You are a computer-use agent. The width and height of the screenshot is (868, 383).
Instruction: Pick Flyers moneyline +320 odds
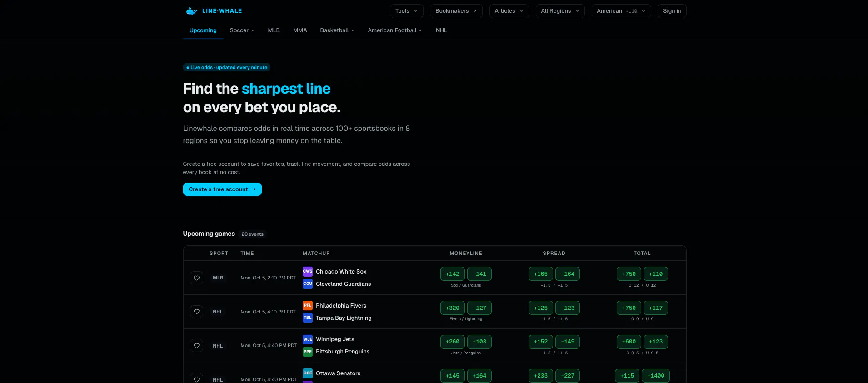tap(453, 308)
